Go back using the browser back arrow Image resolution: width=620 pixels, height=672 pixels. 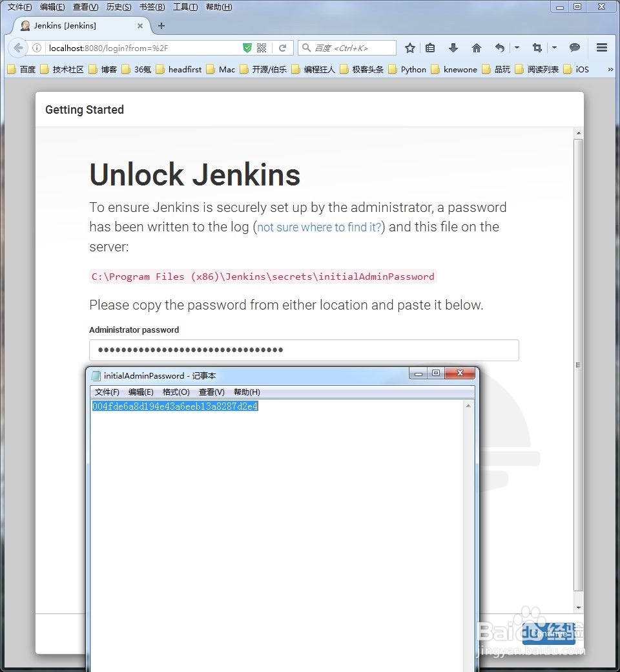coord(18,48)
